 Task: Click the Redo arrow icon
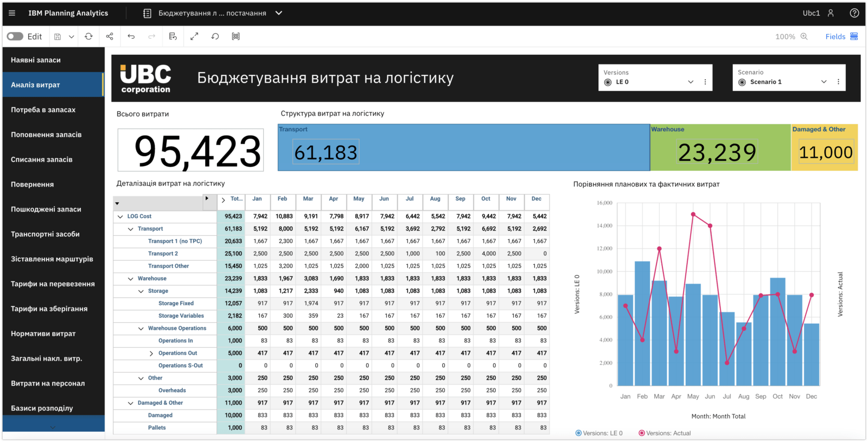(x=152, y=36)
